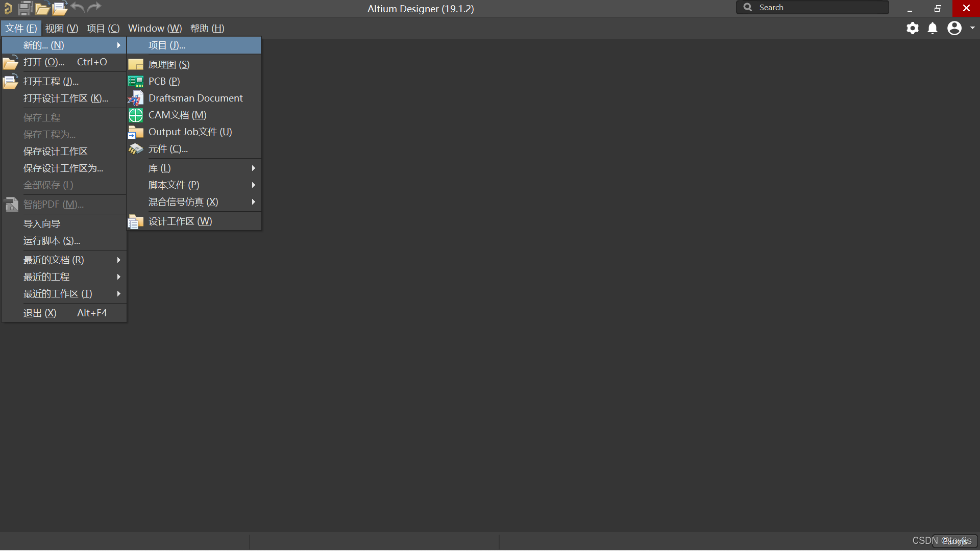Click the CAM文档 globe icon
Image resolution: width=980 pixels, height=551 pixels.
[136, 115]
